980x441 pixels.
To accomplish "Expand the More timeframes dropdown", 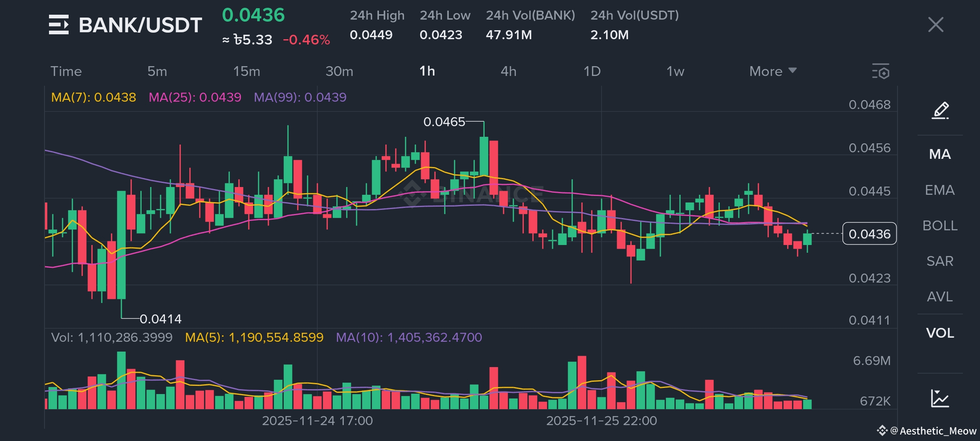I will 773,71.
